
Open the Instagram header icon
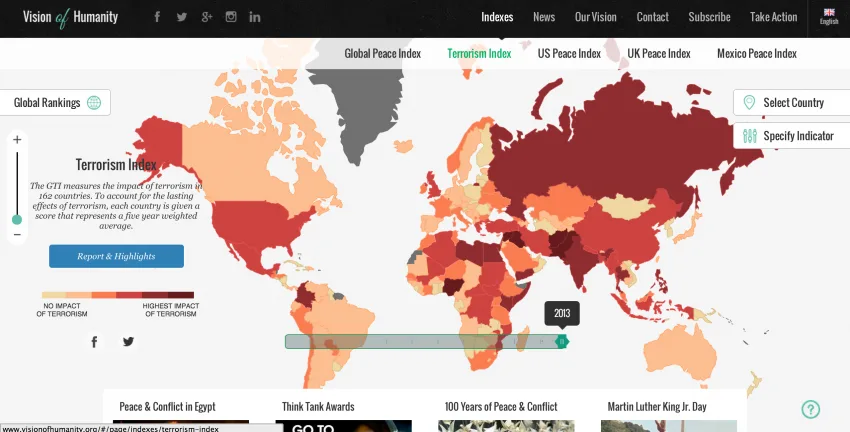point(231,17)
